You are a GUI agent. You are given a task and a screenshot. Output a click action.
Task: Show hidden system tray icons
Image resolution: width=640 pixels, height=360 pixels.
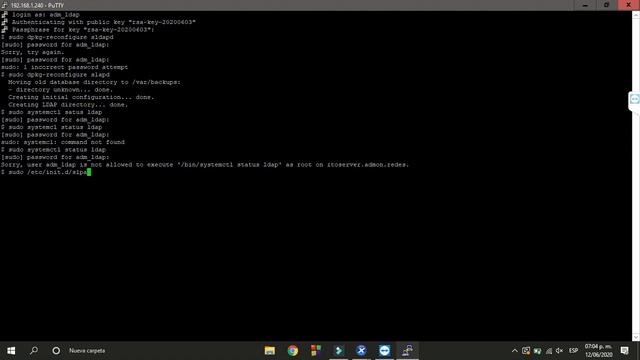(x=515, y=351)
